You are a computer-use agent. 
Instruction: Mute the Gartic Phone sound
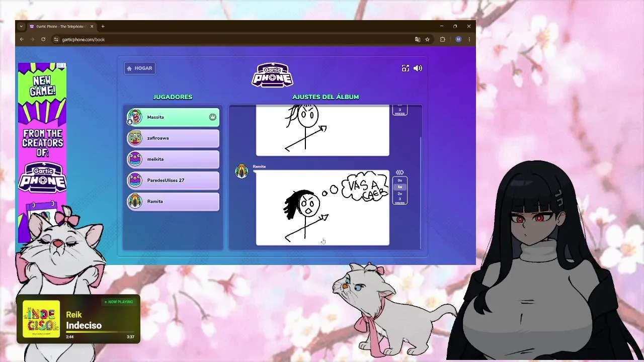[x=418, y=68]
